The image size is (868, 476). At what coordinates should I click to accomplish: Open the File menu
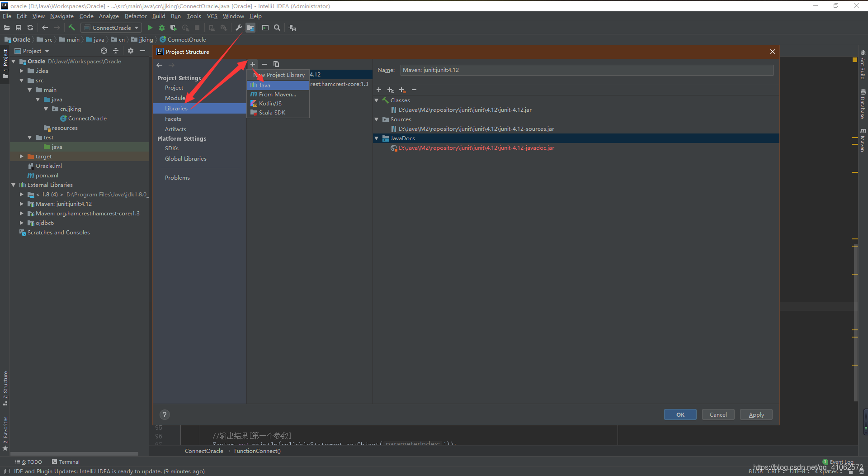click(x=7, y=16)
